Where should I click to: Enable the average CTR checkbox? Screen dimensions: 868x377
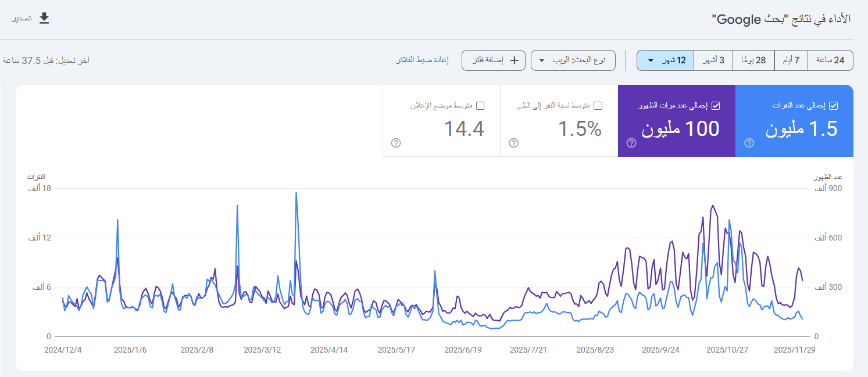coord(598,106)
